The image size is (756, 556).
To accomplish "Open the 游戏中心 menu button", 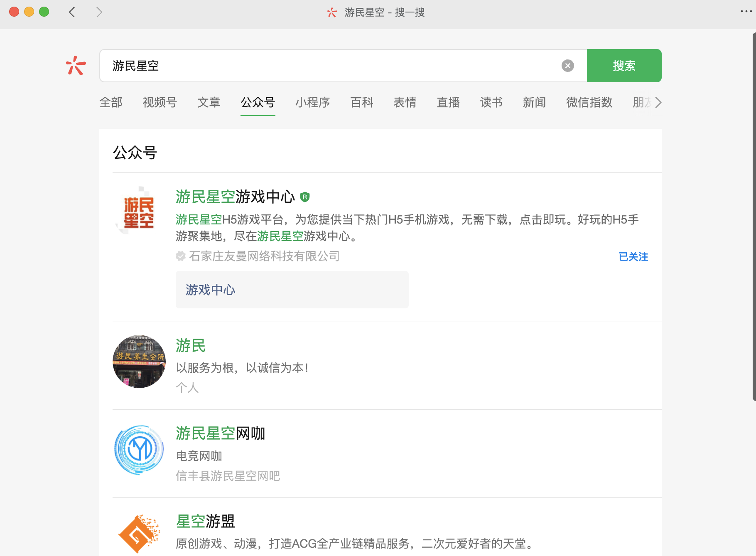I will 292,290.
